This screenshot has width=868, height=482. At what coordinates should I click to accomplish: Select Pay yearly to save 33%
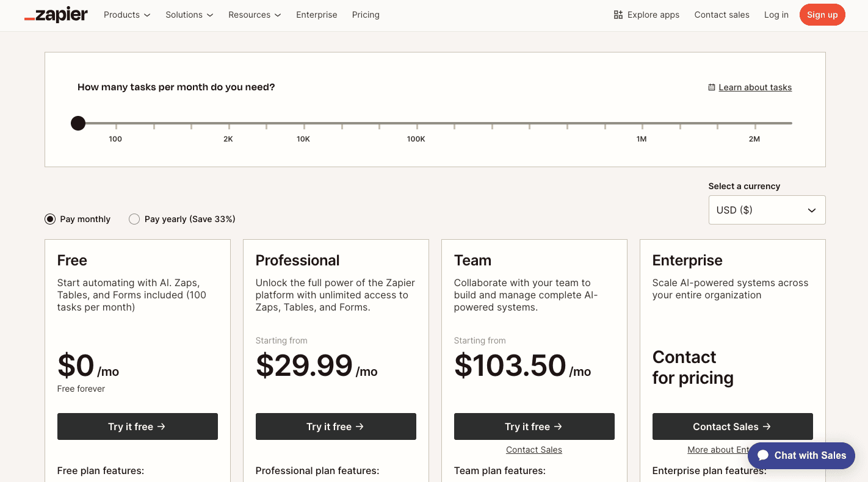pos(134,218)
